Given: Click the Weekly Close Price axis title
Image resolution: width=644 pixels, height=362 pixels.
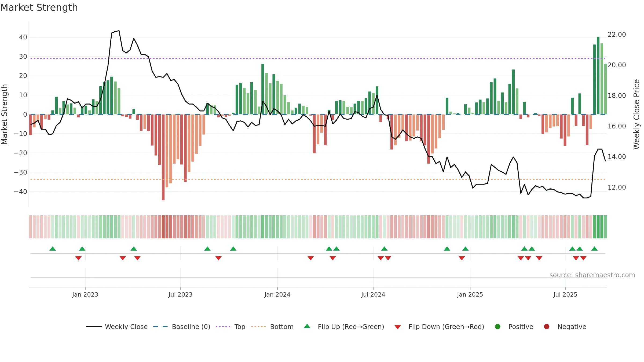Looking at the screenshot, I should [x=636, y=114].
